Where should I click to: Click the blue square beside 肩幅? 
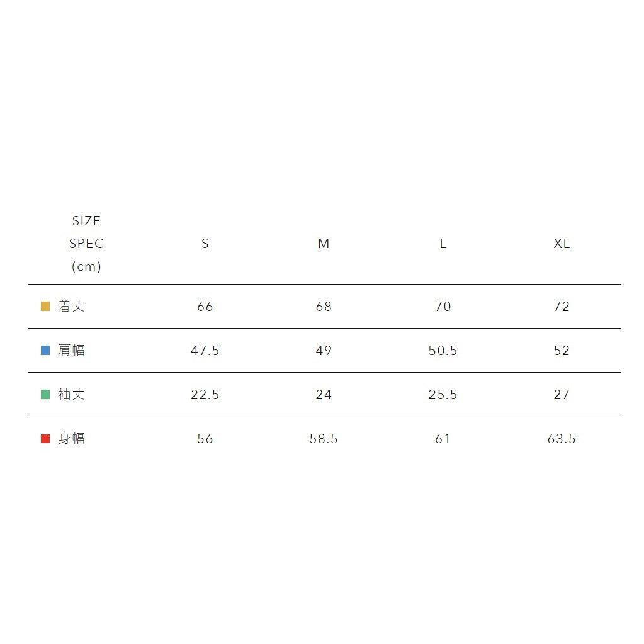point(45,351)
